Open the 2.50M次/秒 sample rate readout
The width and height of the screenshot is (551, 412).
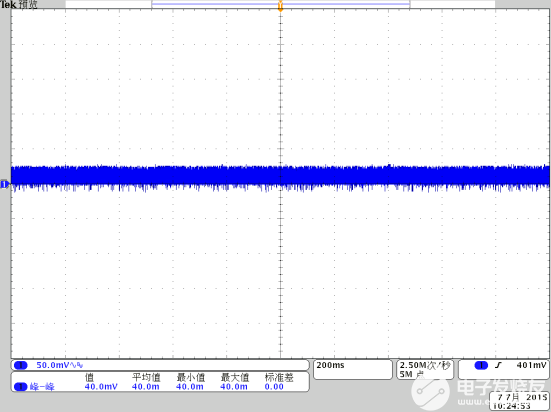[425, 365]
